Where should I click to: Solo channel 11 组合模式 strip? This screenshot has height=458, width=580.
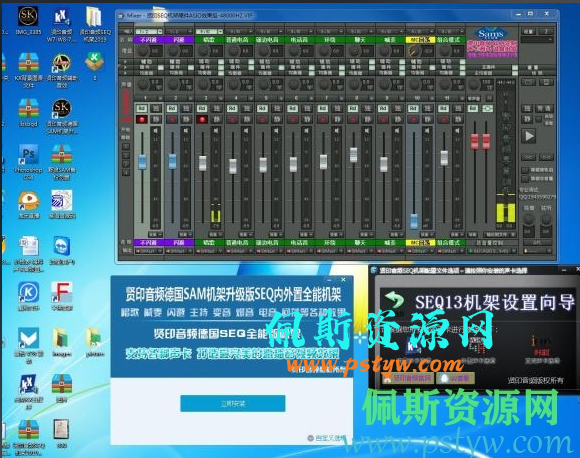458,108
